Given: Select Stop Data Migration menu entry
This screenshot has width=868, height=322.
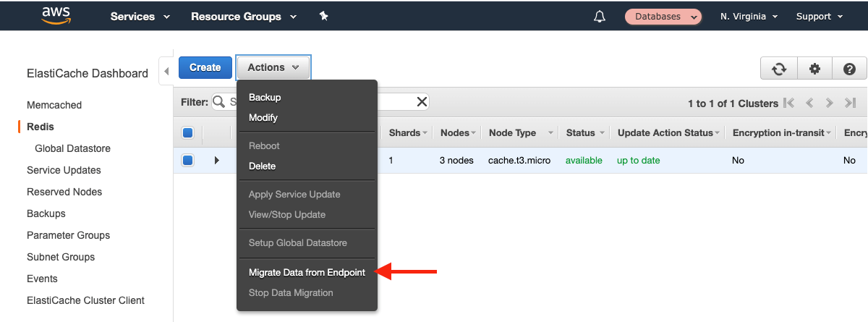Looking at the screenshot, I should tap(291, 292).
